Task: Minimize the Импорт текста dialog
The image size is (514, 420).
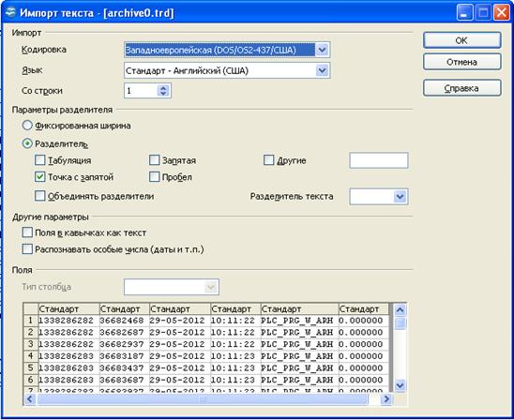Action: click(x=464, y=13)
